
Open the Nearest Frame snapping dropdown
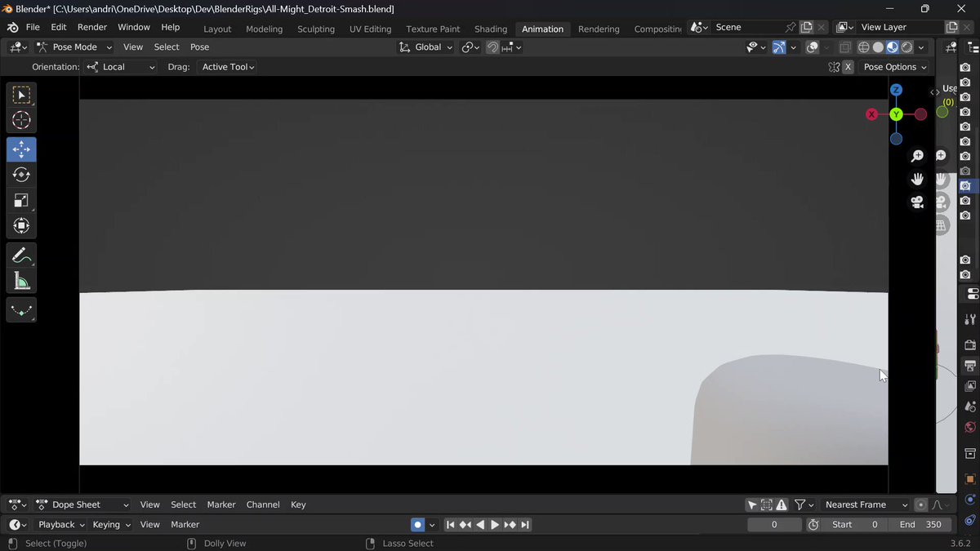click(x=865, y=504)
